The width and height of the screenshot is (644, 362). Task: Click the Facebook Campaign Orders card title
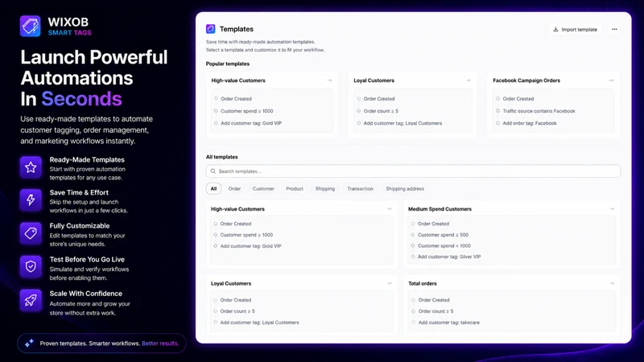526,80
